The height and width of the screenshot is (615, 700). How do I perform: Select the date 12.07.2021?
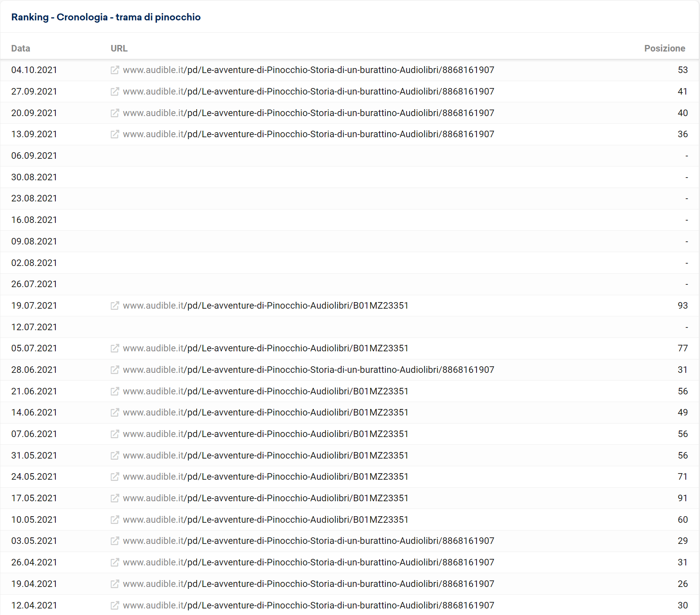34,327
